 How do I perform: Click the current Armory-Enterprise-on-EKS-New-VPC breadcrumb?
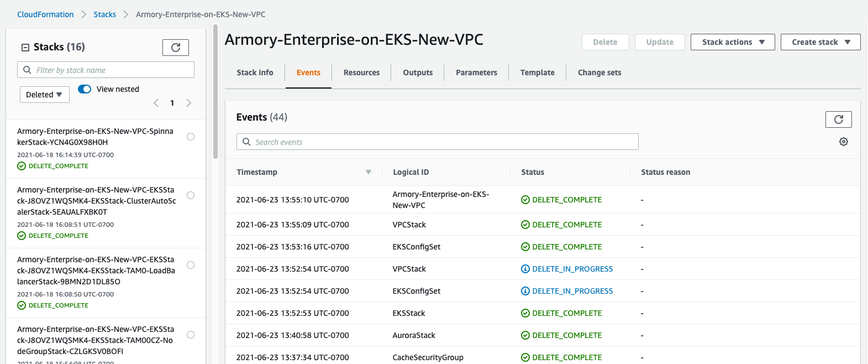[x=201, y=14]
